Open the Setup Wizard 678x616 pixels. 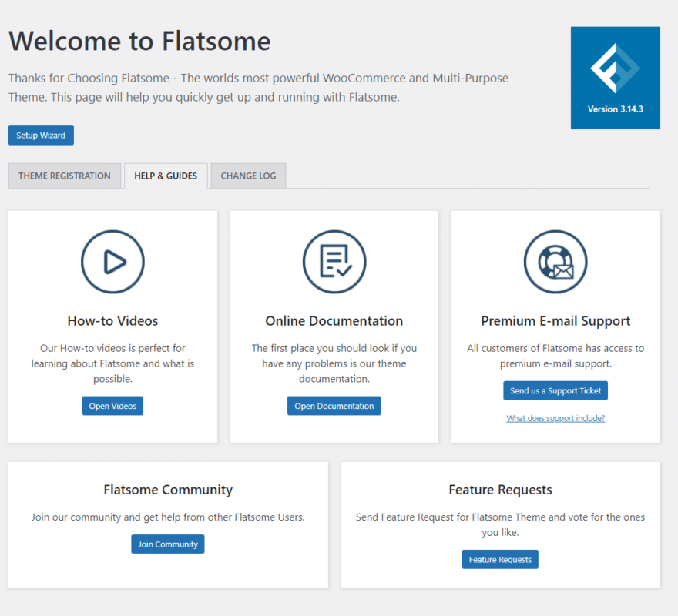[x=40, y=135]
